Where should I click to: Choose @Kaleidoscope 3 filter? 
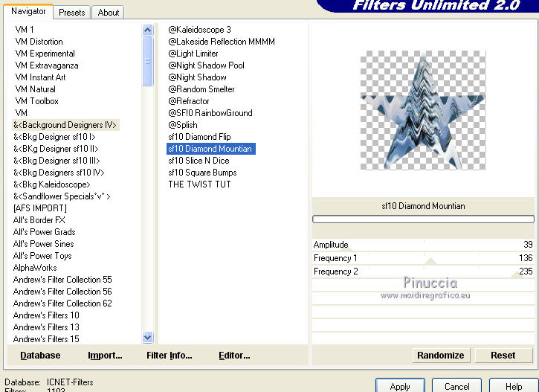click(x=199, y=30)
